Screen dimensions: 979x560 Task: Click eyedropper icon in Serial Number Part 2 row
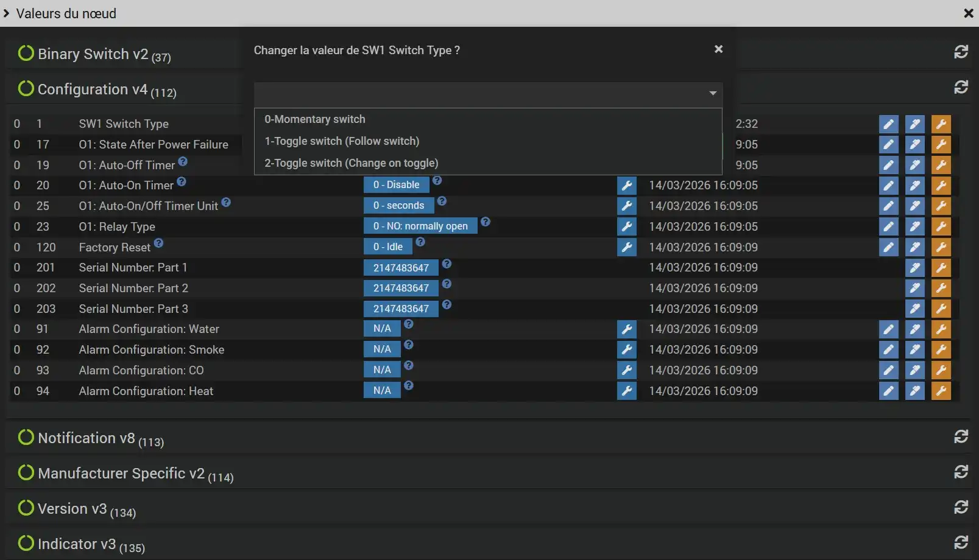tap(914, 288)
